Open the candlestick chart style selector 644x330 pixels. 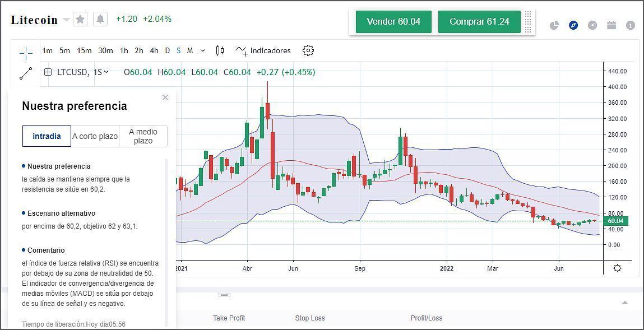(220, 50)
